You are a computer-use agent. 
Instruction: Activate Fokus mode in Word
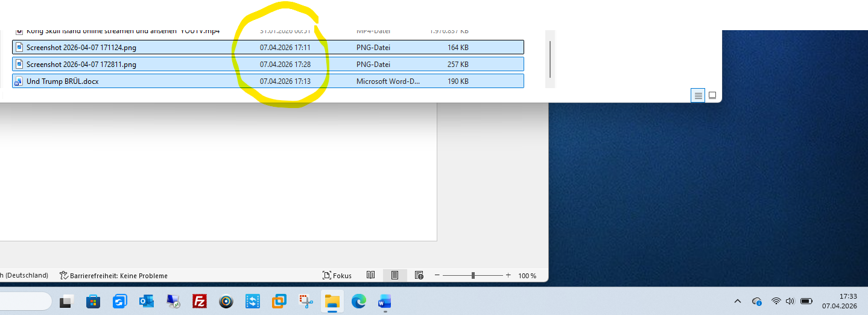coord(337,275)
